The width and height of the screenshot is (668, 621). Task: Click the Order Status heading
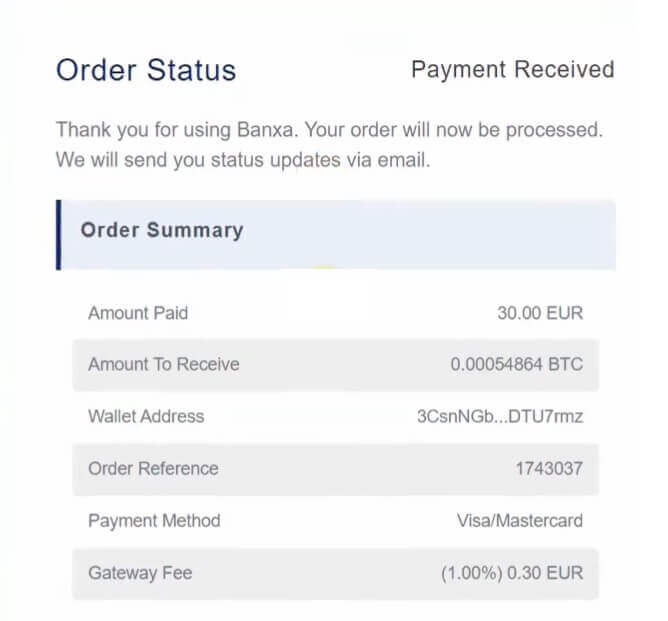click(146, 71)
